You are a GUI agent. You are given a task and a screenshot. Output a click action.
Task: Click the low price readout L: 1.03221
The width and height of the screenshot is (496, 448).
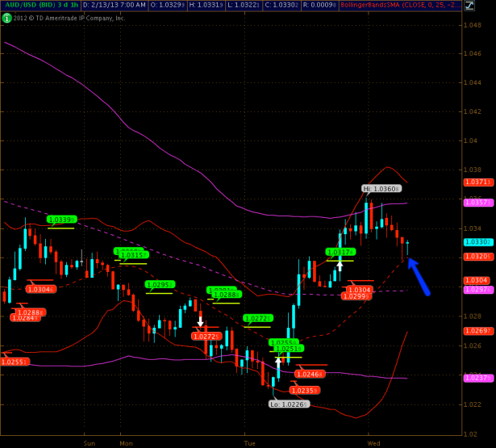[244, 5]
